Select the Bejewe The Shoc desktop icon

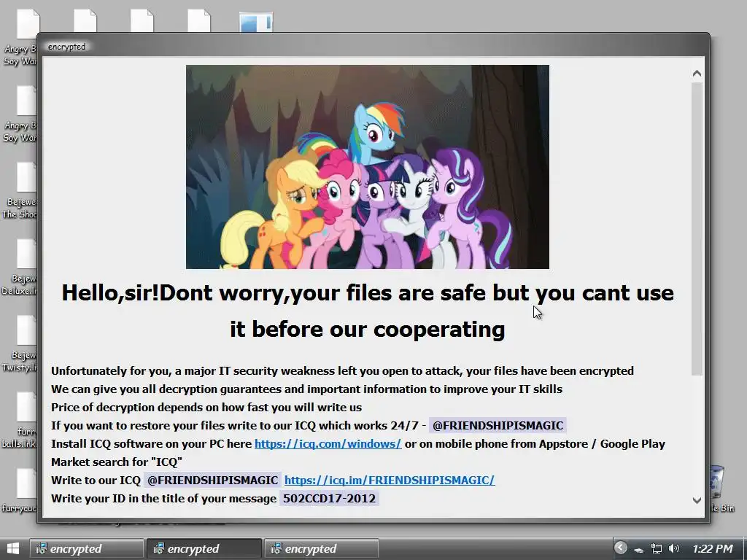20,190
